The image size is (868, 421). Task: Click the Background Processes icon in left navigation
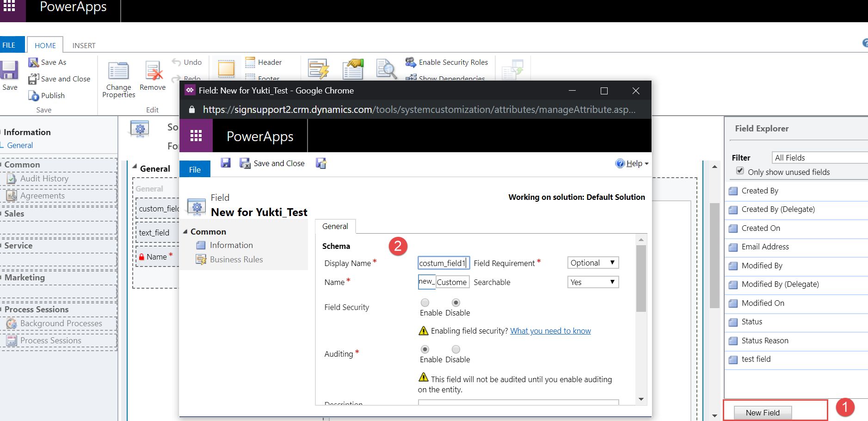(x=12, y=323)
